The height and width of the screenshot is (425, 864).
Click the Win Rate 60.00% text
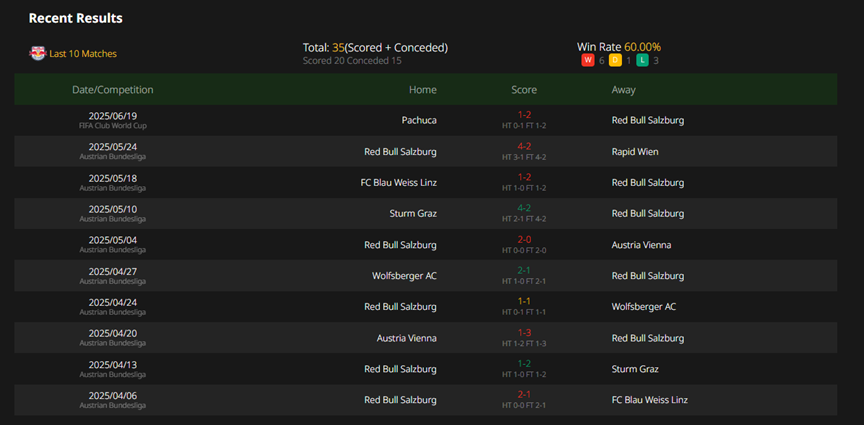coord(619,47)
